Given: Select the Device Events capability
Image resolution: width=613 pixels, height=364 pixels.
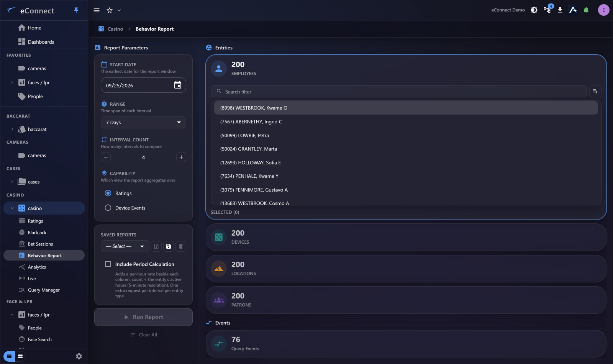Looking at the screenshot, I should point(108,208).
